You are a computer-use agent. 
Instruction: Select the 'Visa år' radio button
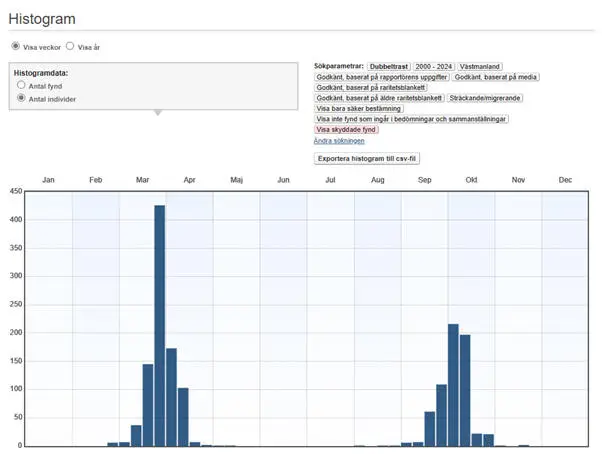(70, 46)
